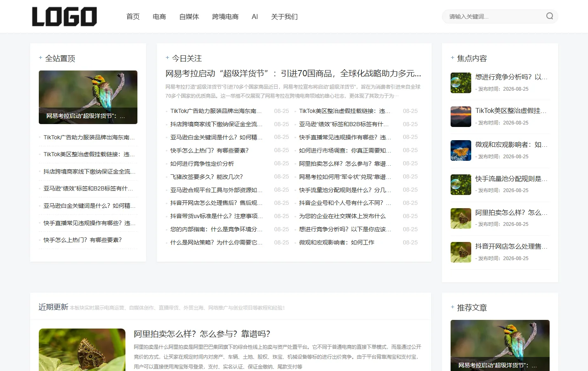Open 飞猪改签要多久？能改几次？ article

[207, 177]
